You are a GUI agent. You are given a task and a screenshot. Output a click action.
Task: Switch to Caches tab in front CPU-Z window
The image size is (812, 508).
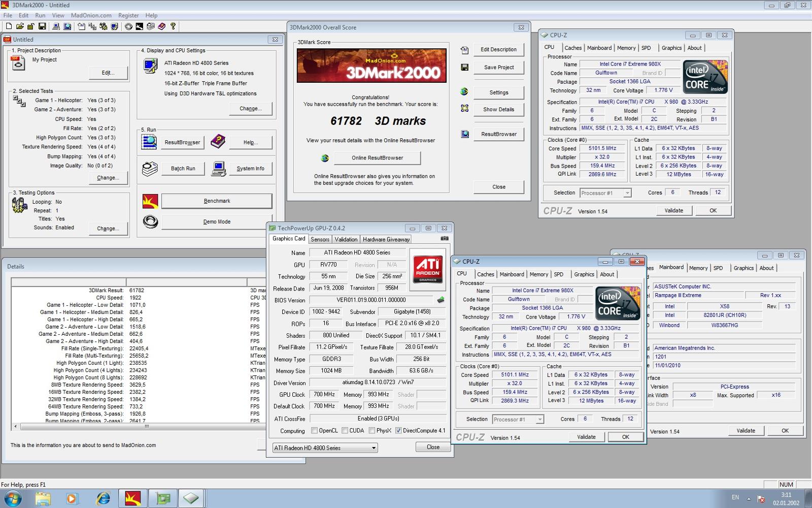coord(486,274)
